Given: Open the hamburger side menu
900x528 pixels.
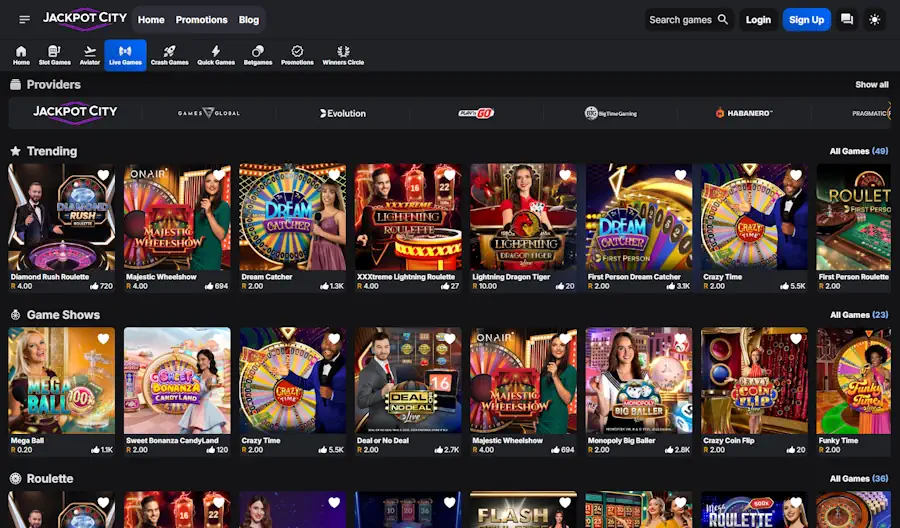Looking at the screenshot, I should tap(24, 20).
